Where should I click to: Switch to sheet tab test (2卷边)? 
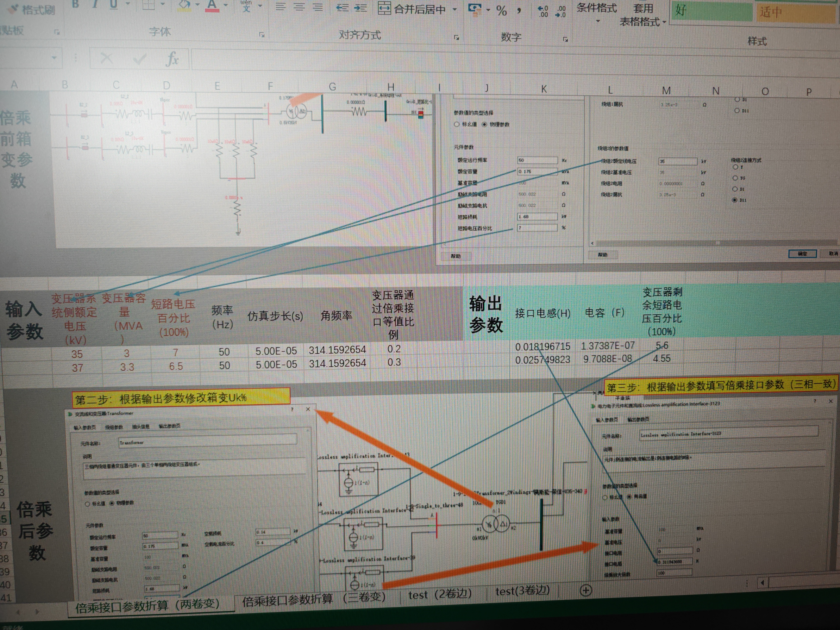440,594
